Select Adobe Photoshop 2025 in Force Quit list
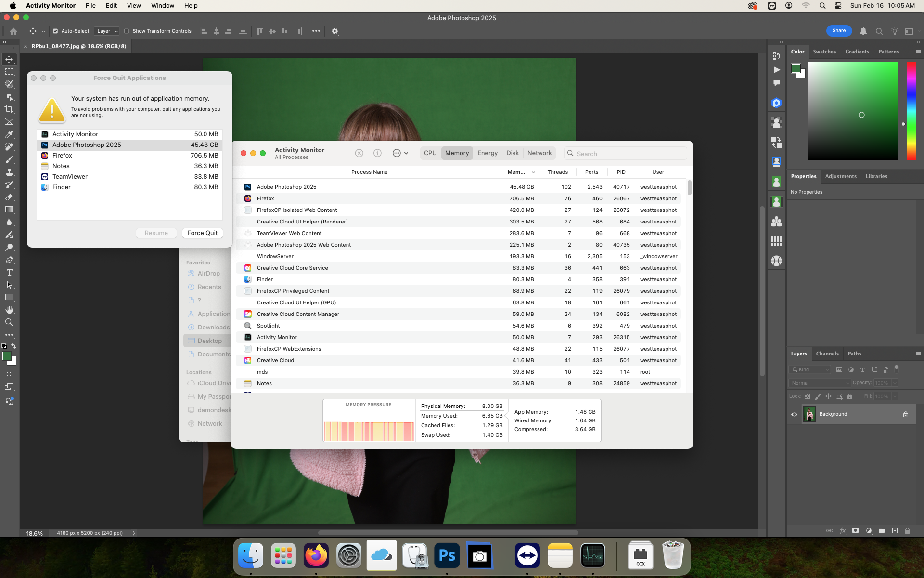Image resolution: width=924 pixels, height=578 pixels. (x=129, y=145)
